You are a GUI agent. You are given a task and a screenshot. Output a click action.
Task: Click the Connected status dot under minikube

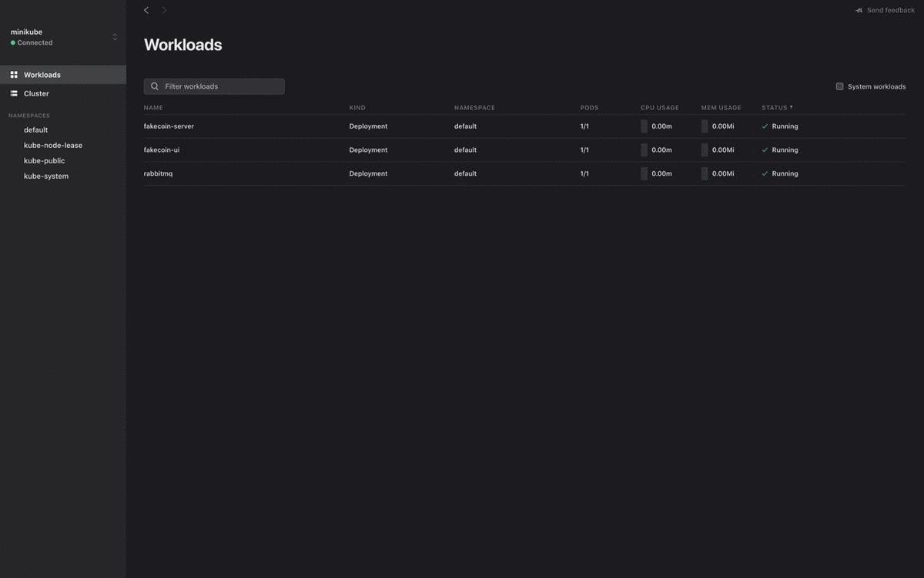tap(12, 42)
